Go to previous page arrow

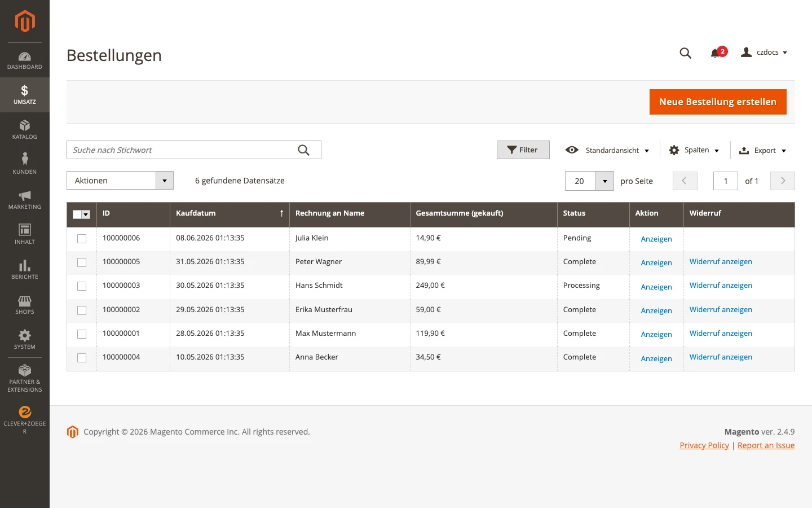coord(685,181)
